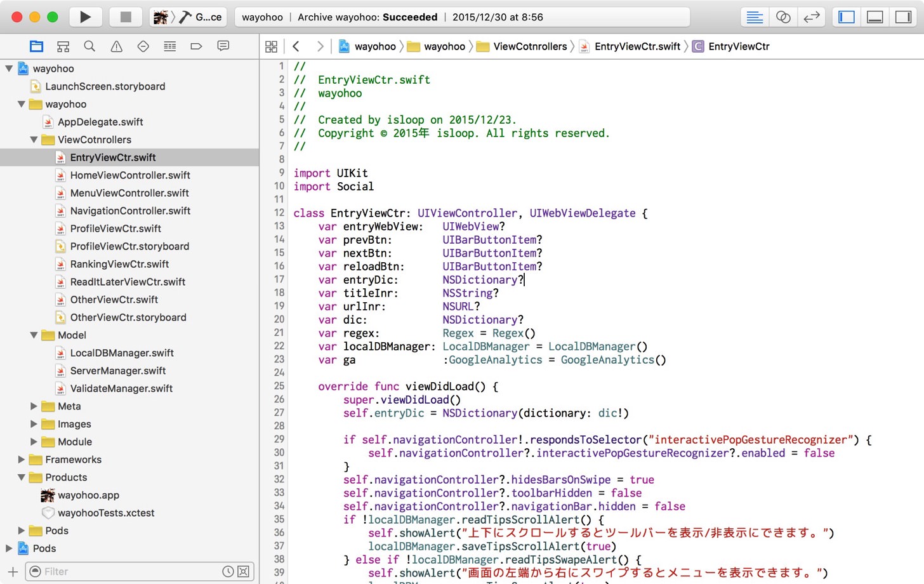
Task: Open HomeViewController.swift
Action: pyautogui.click(x=129, y=175)
